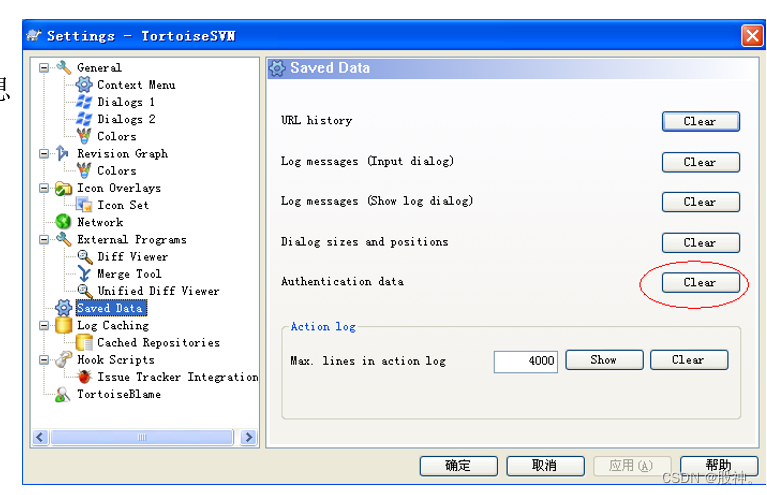This screenshot has width=767, height=495.
Task: Click the Icon Set icon
Action: (x=84, y=205)
